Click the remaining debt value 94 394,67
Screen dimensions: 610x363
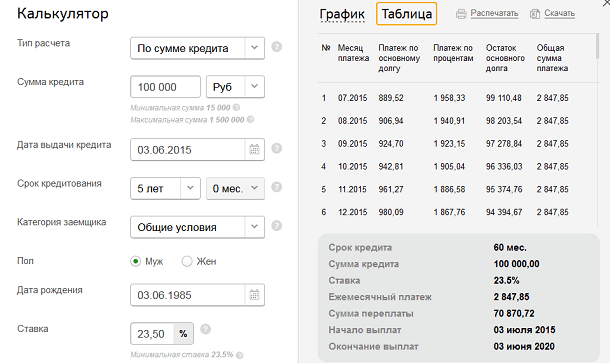[504, 212]
